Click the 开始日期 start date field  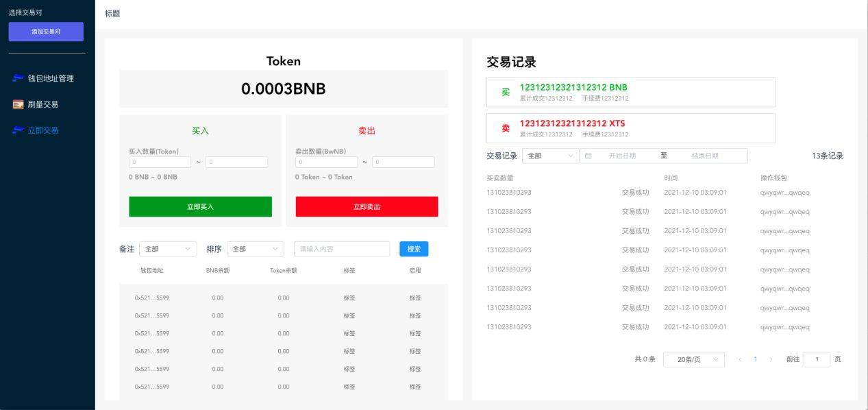(622, 156)
